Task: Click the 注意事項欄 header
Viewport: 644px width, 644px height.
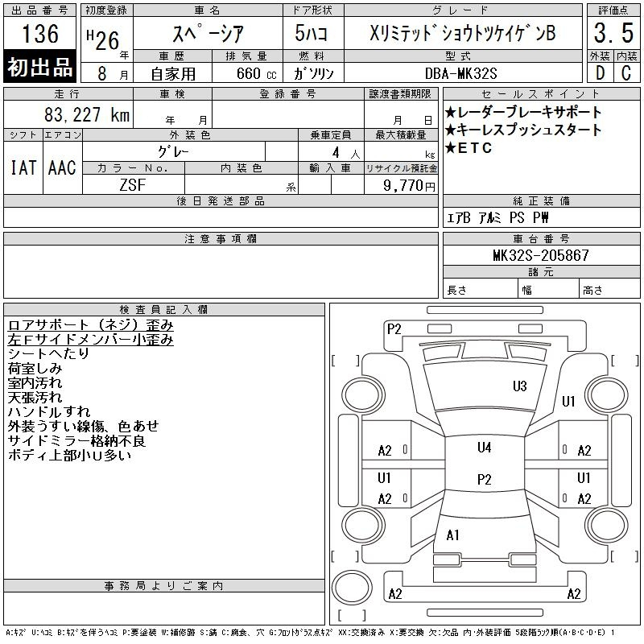Action: coord(221,238)
